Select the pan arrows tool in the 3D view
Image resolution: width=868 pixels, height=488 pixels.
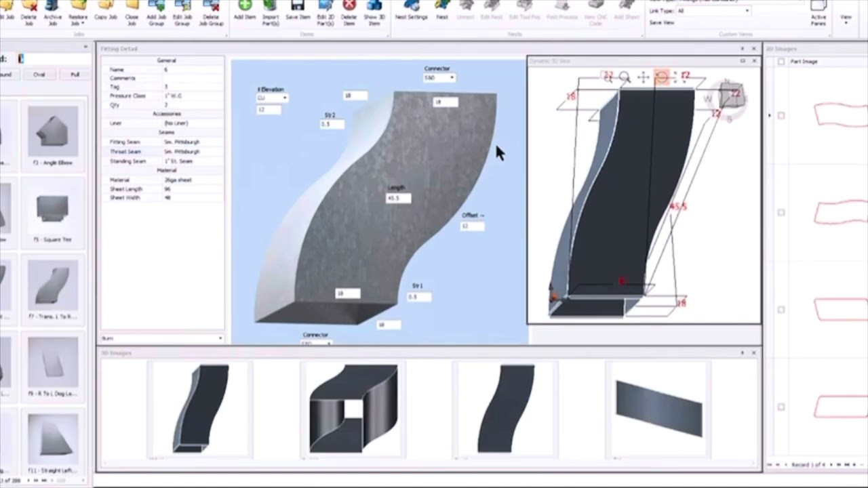coord(643,78)
